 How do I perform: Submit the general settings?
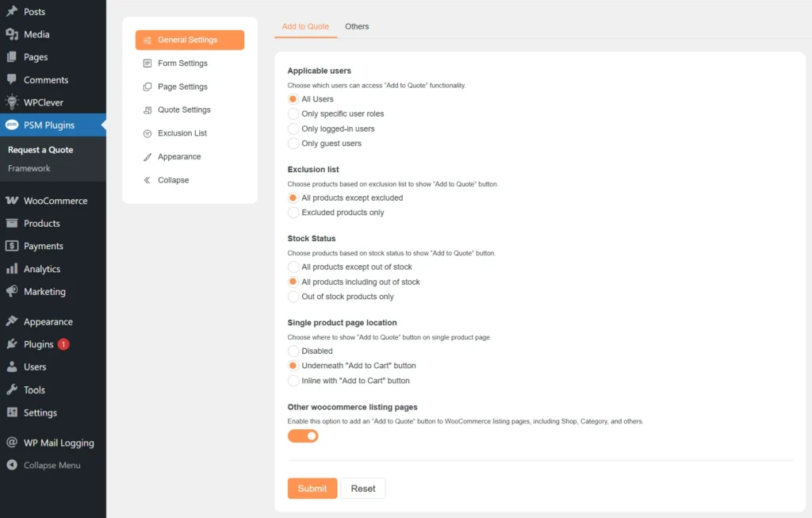[312, 488]
